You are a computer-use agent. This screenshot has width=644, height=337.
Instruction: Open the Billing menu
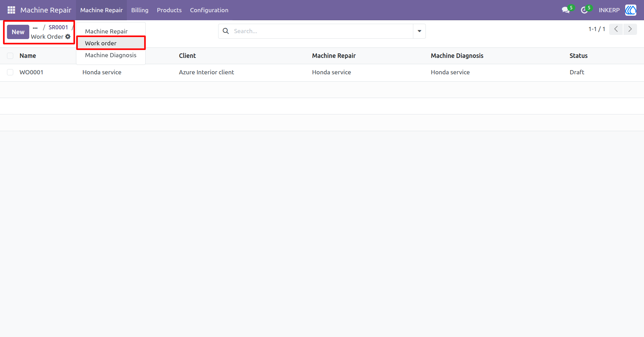140,10
